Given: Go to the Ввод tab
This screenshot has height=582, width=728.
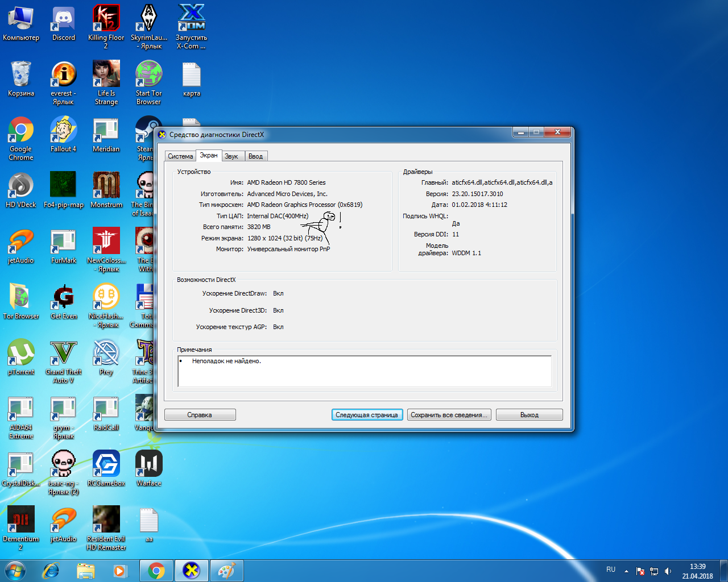Looking at the screenshot, I should [x=256, y=156].
